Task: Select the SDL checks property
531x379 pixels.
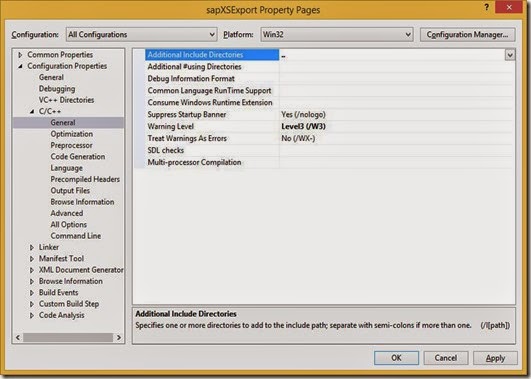Action: (x=212, y=150)
